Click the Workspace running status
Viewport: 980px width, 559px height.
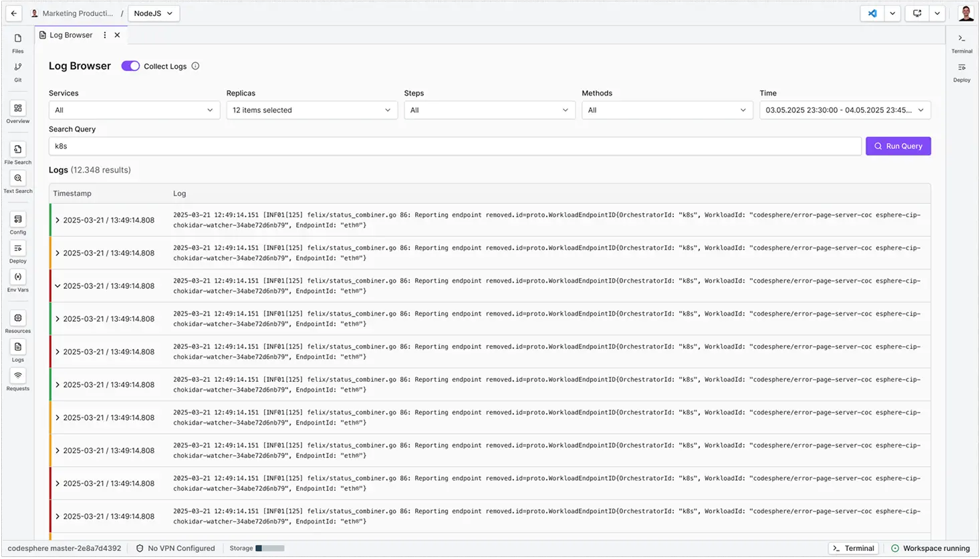click(930, 549)
